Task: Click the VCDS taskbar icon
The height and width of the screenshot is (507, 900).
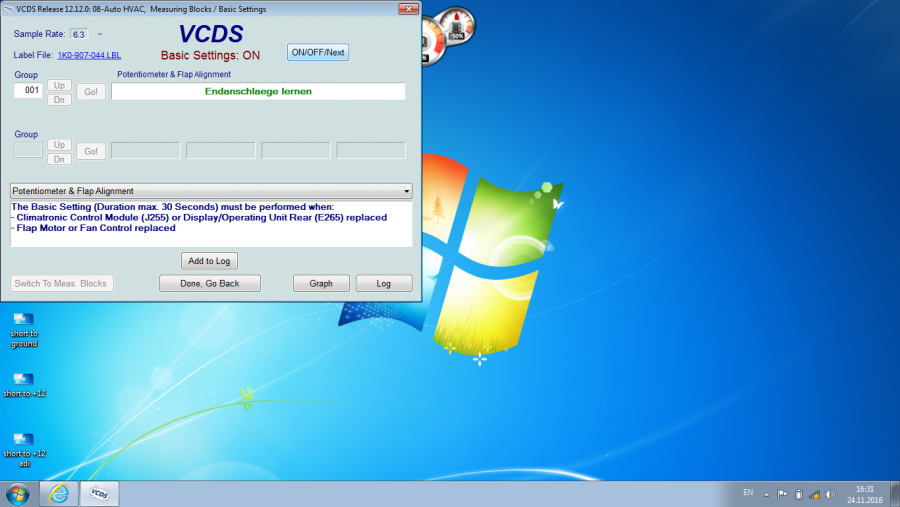Action: [x=99, y=493]
